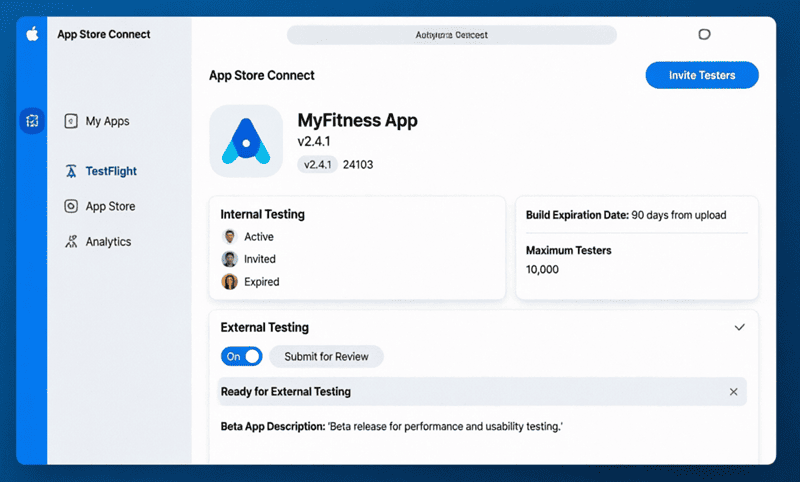Click the Submit for Review button
This screenshot has height=482, width=800.
coord(326,357)
